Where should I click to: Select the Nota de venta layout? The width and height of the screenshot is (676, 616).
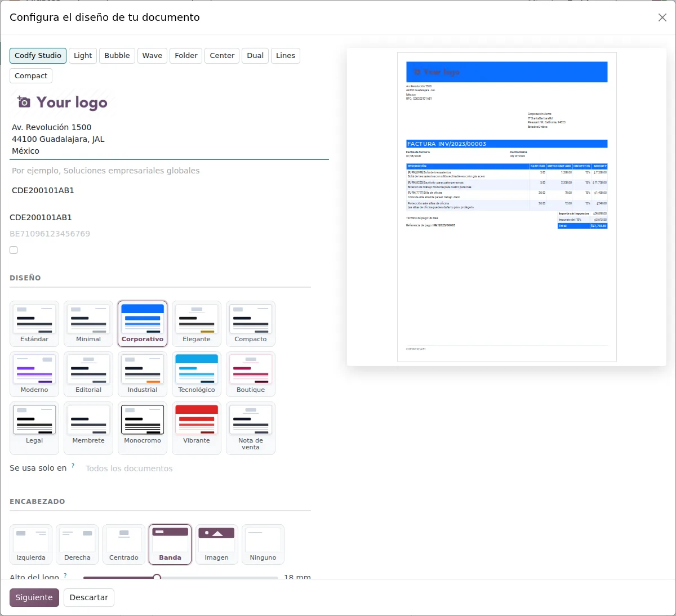click(251, 428)
